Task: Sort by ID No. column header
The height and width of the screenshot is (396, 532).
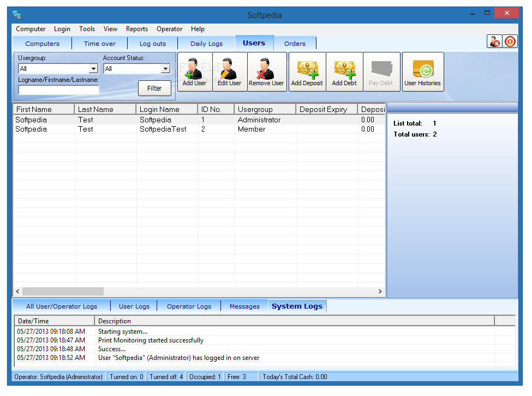Action: tap(216, 109)
